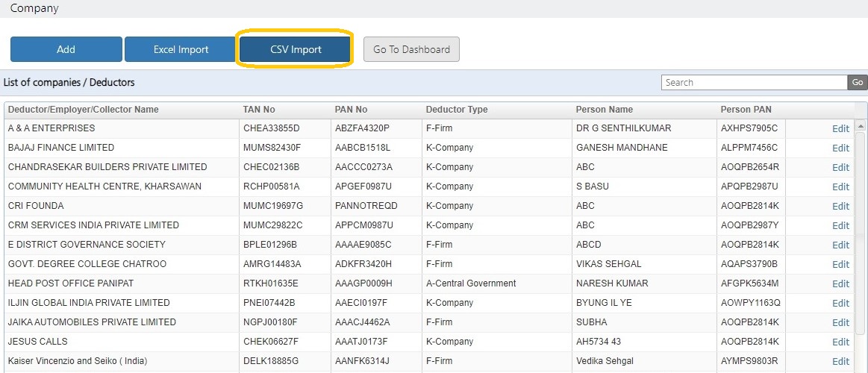Go to the Dashboard
The height and width of the screenshot is (373, 868).
[x=411, y=49]
